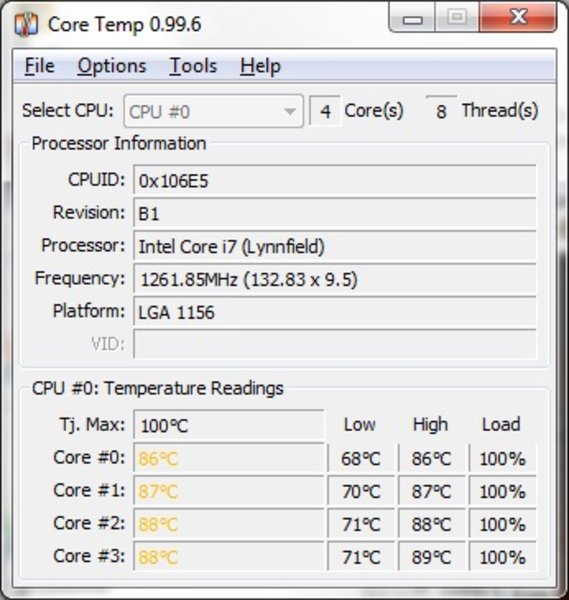The image size is (569, 600).
Task: Click the empty VID field
Action: coord(335,344)
